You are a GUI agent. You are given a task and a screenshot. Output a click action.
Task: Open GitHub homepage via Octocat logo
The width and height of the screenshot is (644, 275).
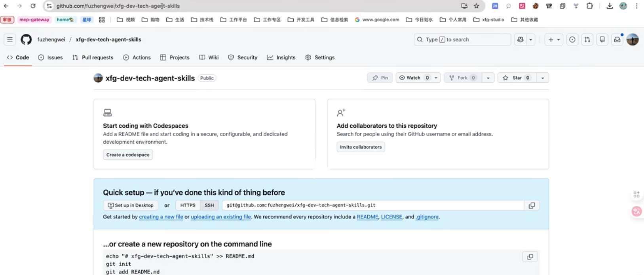[26, 40]
